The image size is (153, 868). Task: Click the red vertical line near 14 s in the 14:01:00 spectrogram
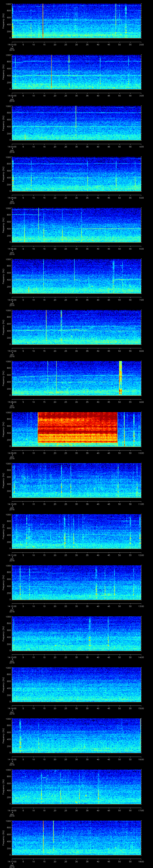(43, 21)
